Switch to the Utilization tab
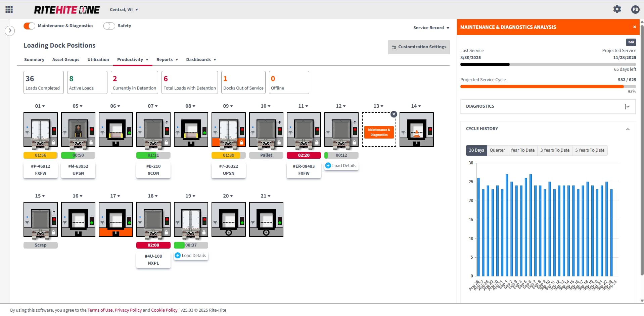644x316 pixels. [x=98, y=60]
